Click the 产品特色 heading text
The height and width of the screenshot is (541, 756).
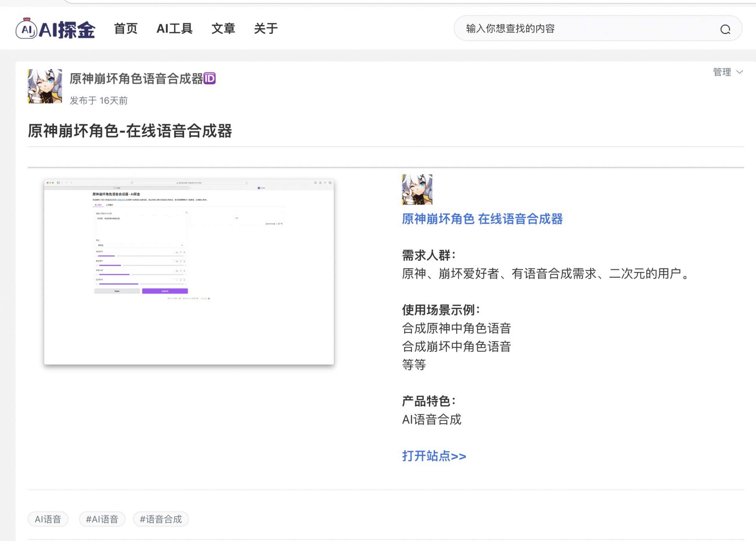(x=429, y=401)
